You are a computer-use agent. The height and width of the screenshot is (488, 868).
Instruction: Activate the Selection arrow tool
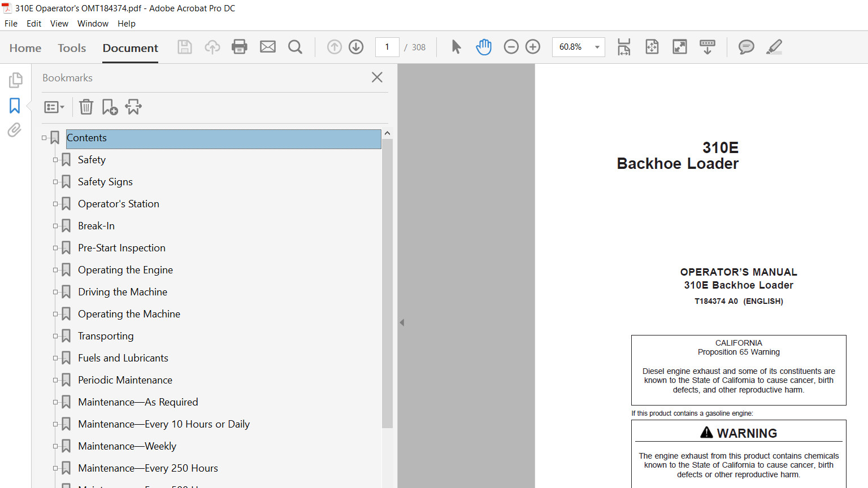pos(456,47)
